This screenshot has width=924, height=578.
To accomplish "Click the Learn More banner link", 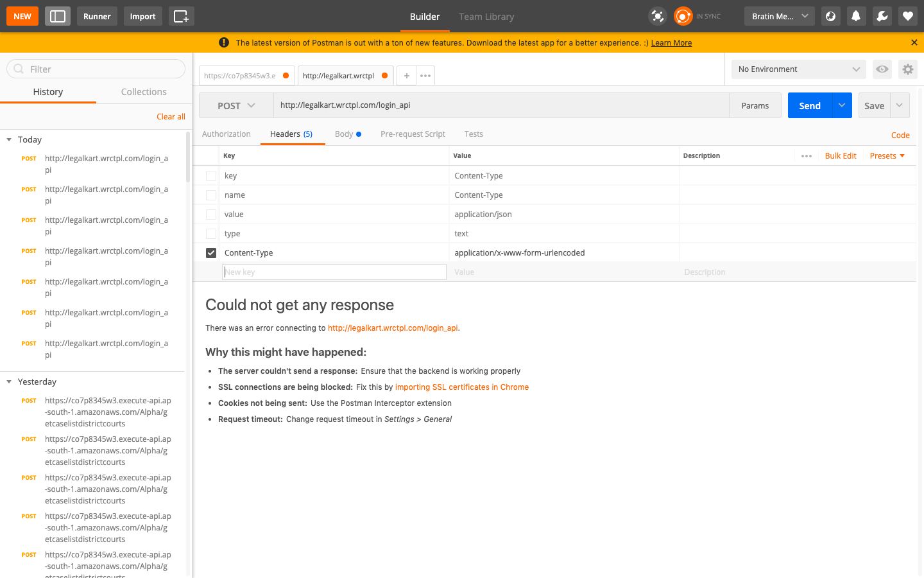I will pos(671,43).
